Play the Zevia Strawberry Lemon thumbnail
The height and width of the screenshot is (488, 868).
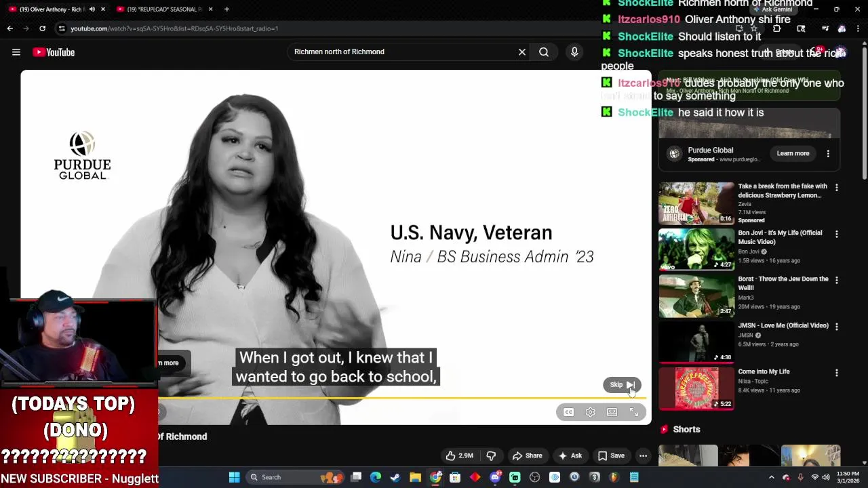point(696,203)
